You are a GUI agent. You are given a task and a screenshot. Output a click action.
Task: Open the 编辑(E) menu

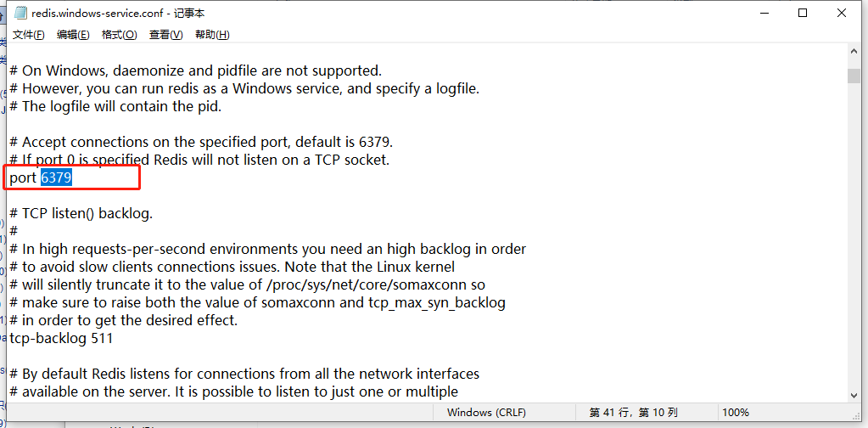tap(73, 35)
